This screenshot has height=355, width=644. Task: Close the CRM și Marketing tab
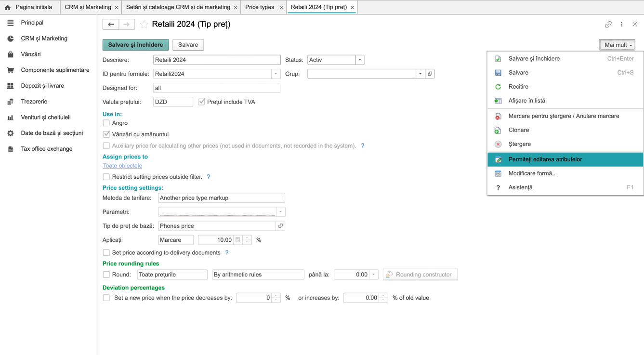[117, 8]
